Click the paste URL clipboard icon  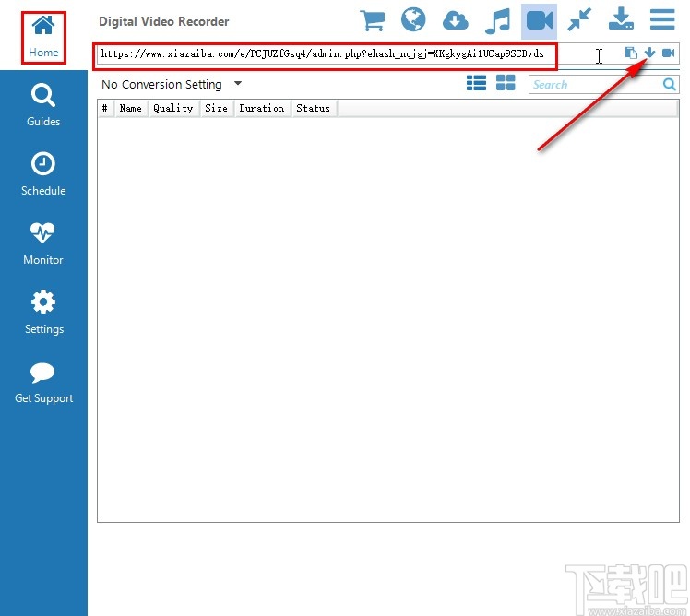pyautogui.click(x=631, y=53)
